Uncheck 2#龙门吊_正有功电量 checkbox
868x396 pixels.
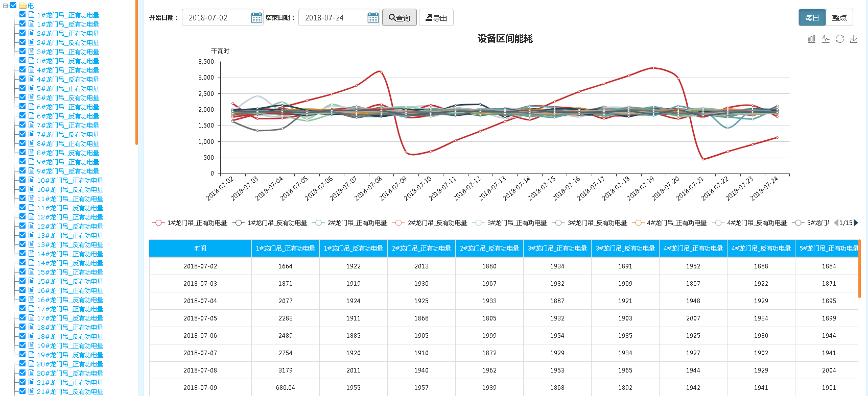click(22, 33)
